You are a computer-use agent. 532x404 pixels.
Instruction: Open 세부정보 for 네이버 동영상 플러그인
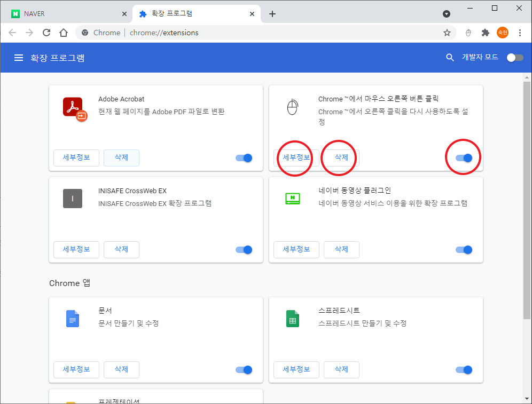pos(296,250)
